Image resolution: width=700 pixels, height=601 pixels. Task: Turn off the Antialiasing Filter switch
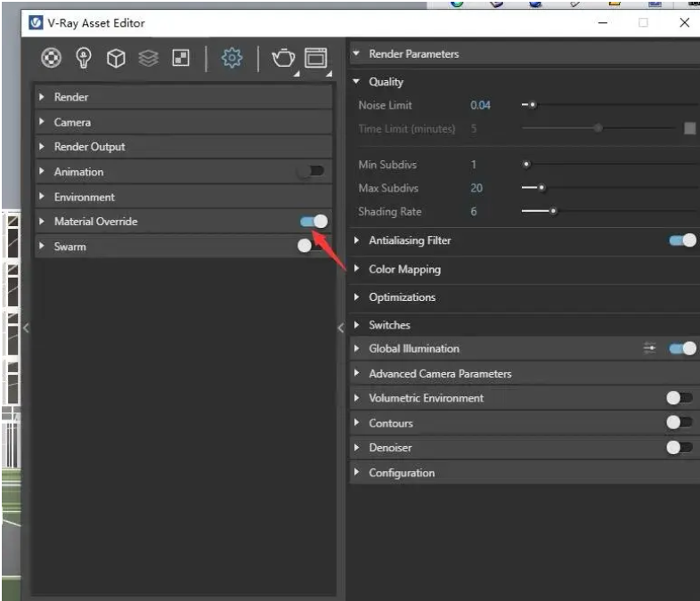(x=682, y=240)
